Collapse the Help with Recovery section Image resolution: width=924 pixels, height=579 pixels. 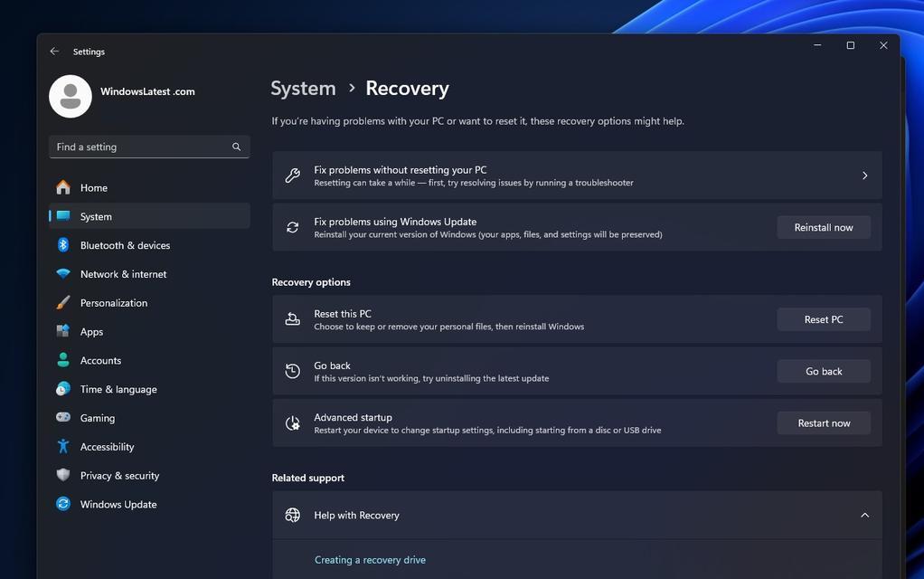click(864, 515)
